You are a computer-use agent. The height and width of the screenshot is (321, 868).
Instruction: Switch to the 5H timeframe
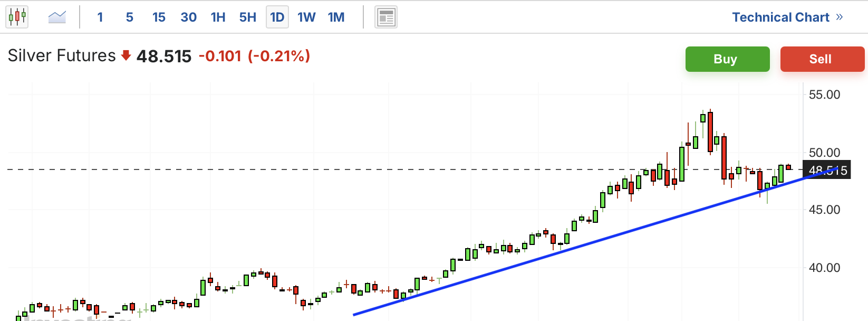[x=248, y=17]
